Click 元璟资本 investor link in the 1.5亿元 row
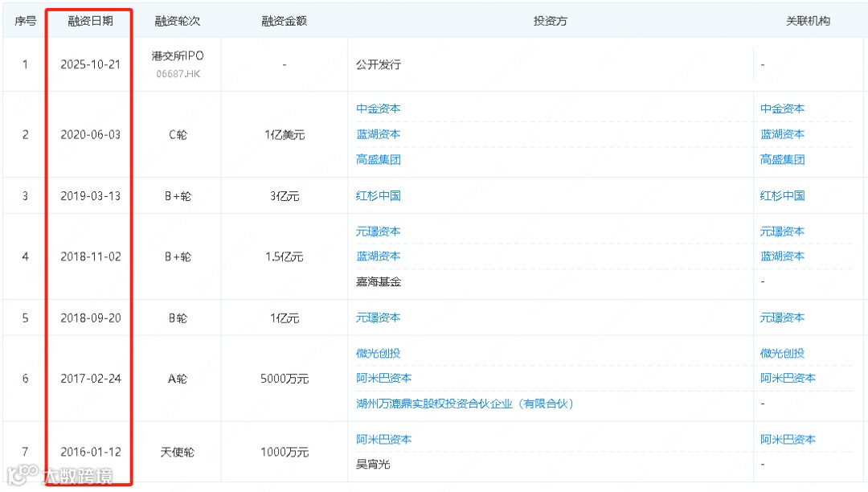 tap(378, 232)
